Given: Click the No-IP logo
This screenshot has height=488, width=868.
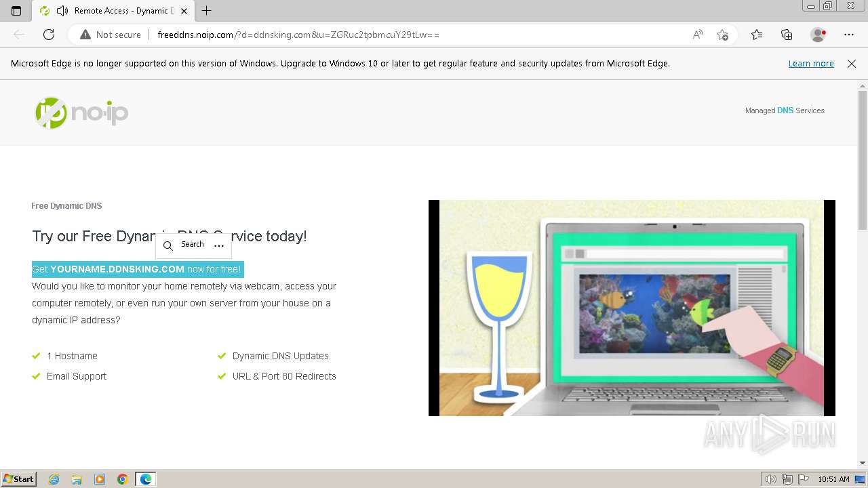Looking at the screenshot, I should [81, 113].
